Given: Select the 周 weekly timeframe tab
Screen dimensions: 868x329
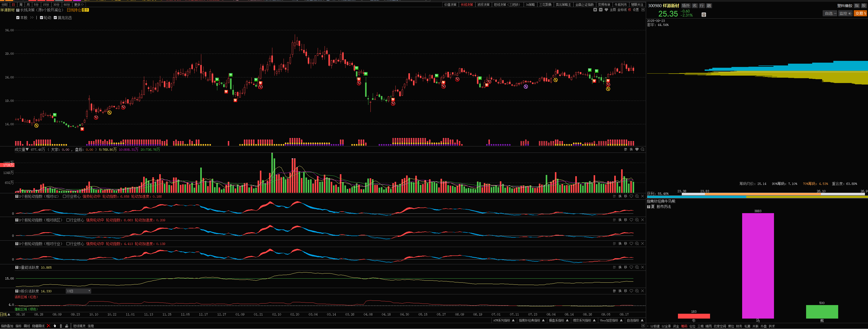Looking at the screenshot, I should coord(21,5).
